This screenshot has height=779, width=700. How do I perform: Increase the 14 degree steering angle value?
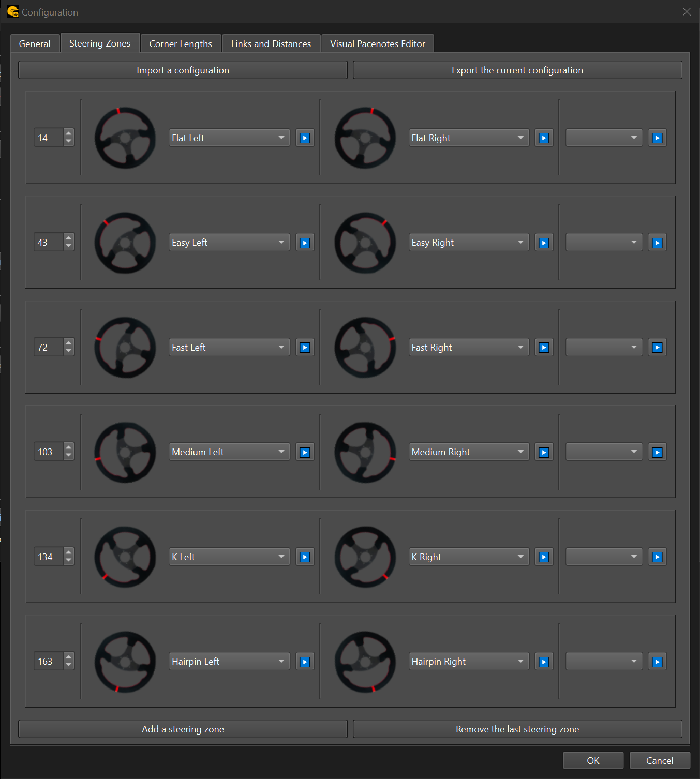(68, 133)
